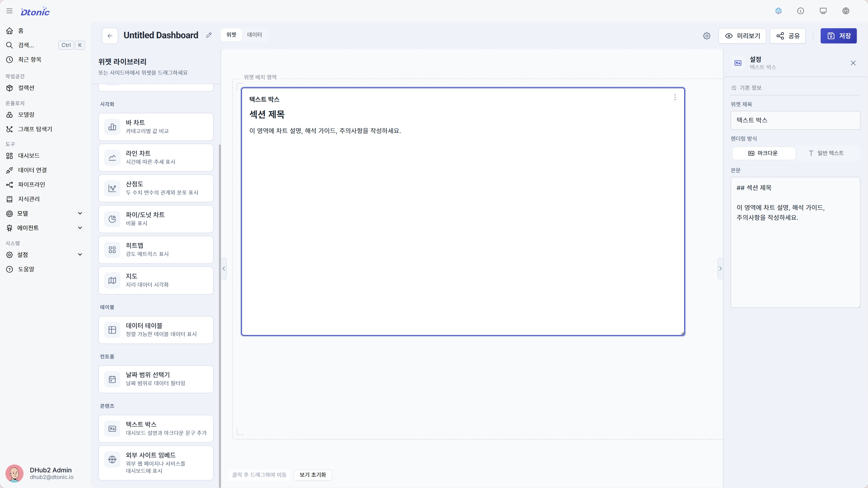The image size is (868, 488).
Task: Click the DHub2 Admin user name
Action: point(51,470)
